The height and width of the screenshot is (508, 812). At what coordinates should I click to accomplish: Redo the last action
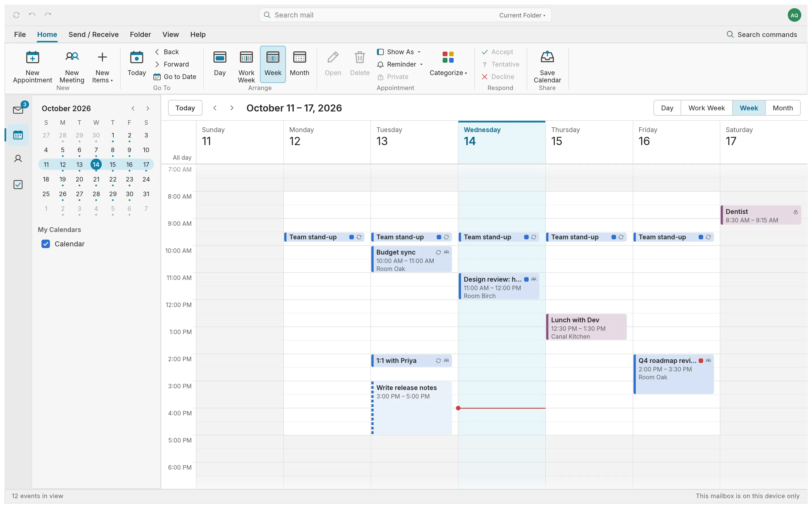(48, 15)
